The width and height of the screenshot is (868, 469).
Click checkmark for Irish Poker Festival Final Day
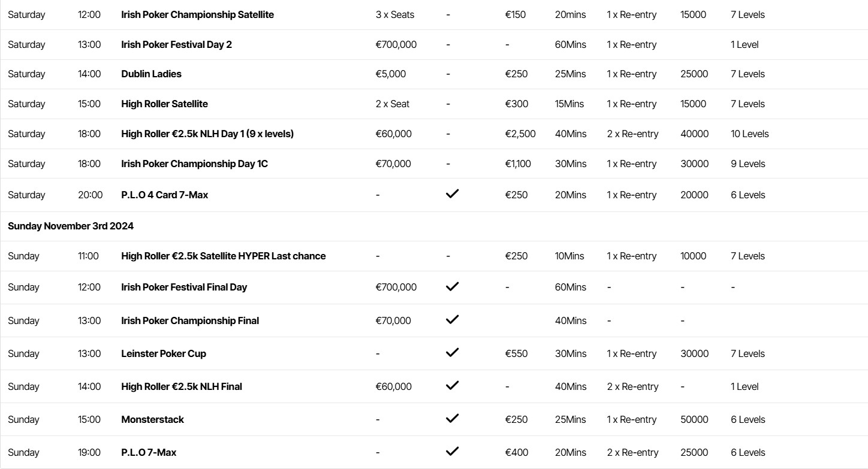[453, 286]
